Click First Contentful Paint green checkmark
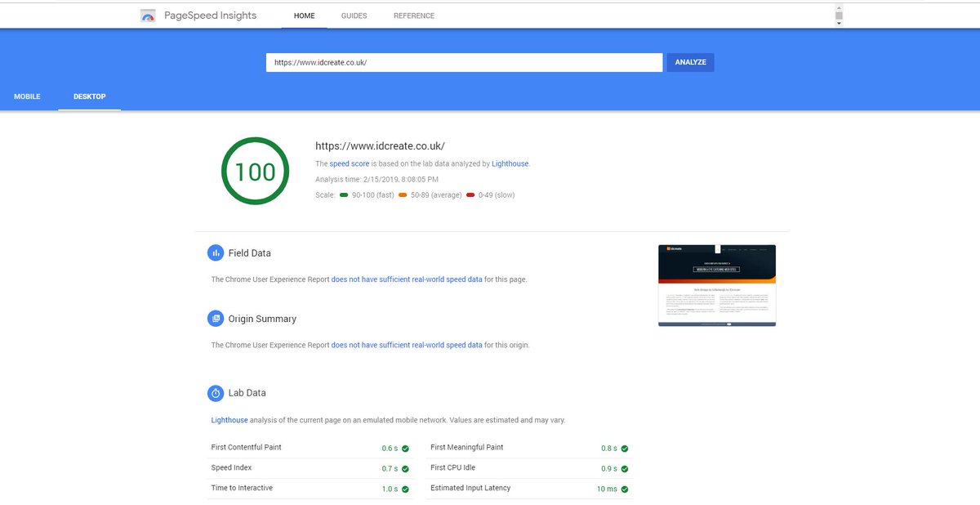Viewport: 980px width, 505px height. point(405,448)
